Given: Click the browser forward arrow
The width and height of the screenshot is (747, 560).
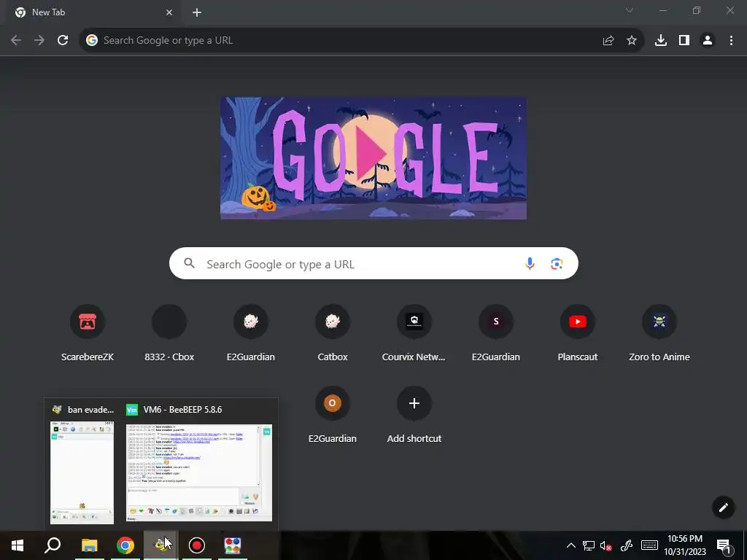Looking at the screenshot, I should click(x=39, y=41).
